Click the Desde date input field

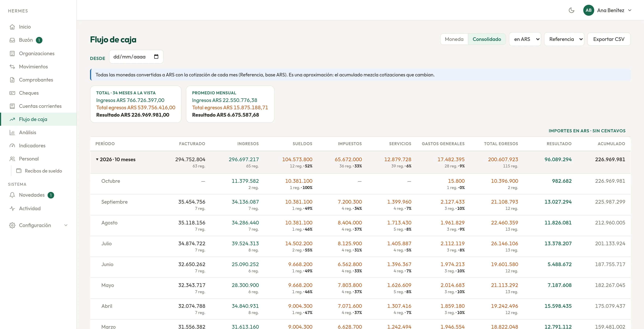click(x=136, y=57)
